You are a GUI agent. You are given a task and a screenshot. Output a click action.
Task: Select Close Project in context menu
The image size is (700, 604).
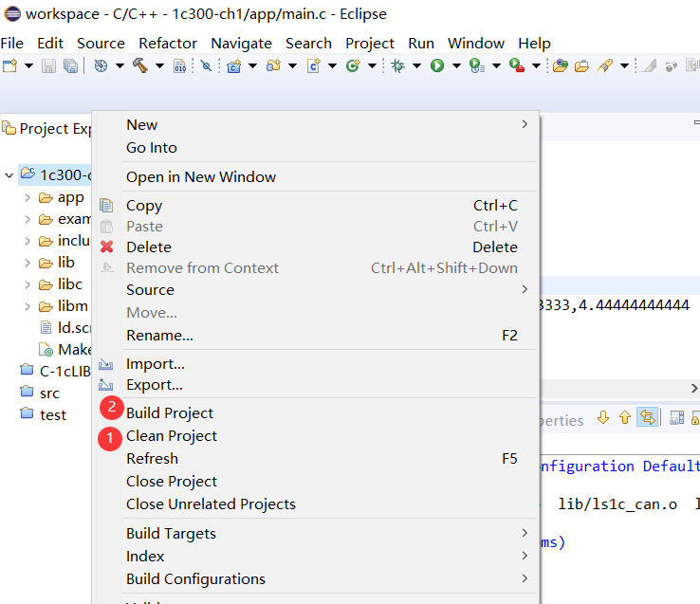tap(316, 482)
